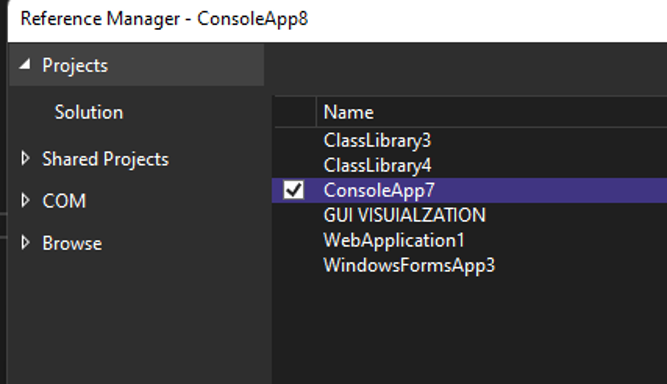Image resolution: width=667 pixels, height=384 pixels.
Task: Open the Solution sub-item
Action: (x=89, y=113)
